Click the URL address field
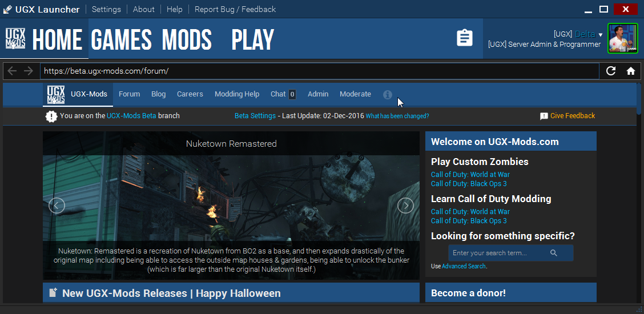 [320, 71]
